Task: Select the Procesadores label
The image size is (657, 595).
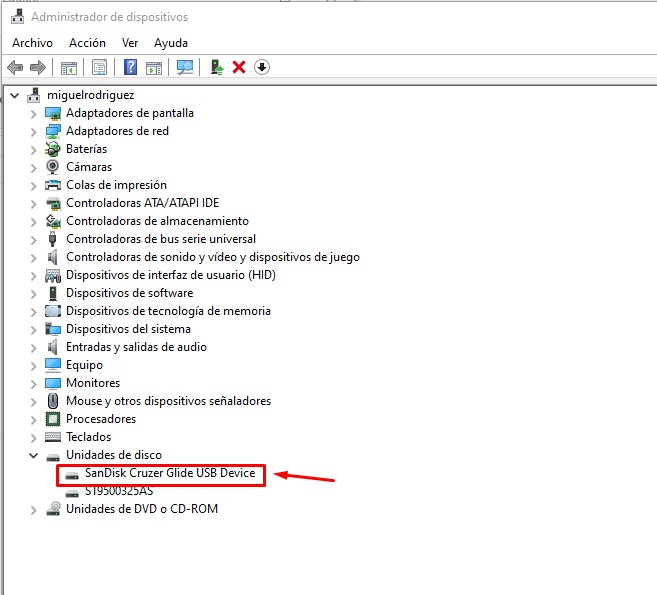Action: point(101,419)
